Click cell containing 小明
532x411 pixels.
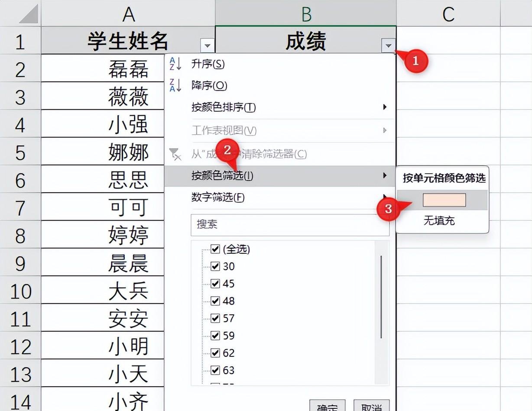(x=103, y=346)
